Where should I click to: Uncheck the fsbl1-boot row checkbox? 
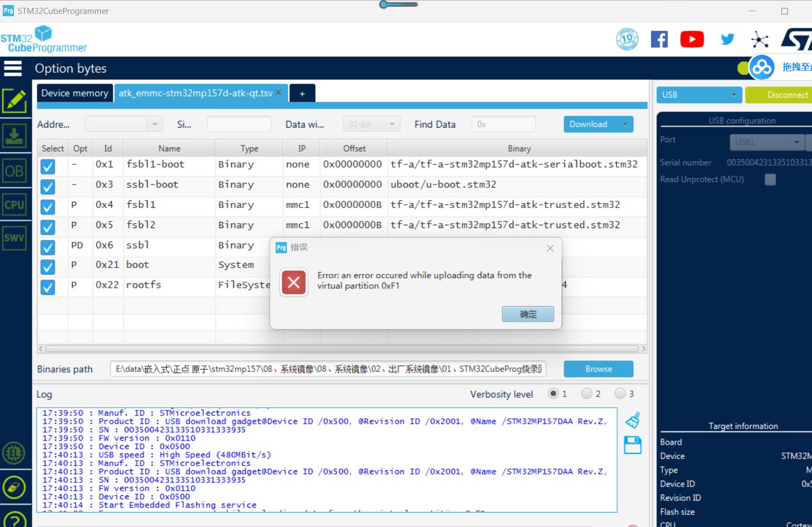point(48,166)
